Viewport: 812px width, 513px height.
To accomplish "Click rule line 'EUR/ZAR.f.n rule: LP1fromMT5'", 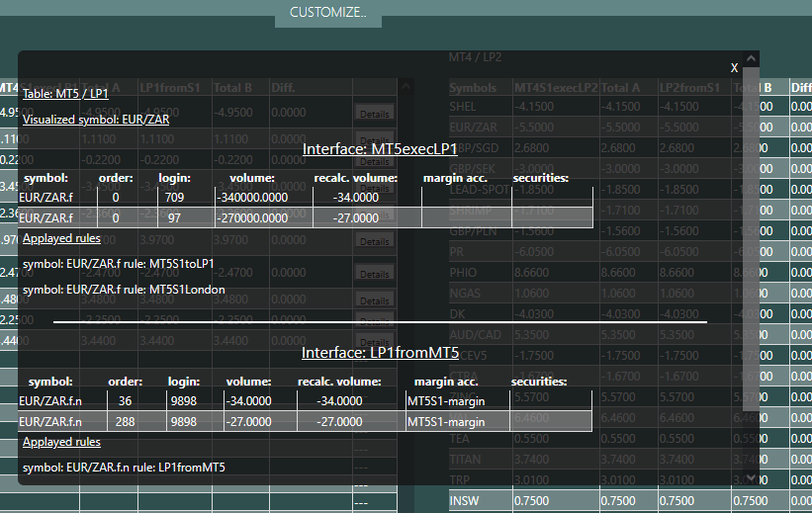I will pyautogui.click(x=124, y=468).
